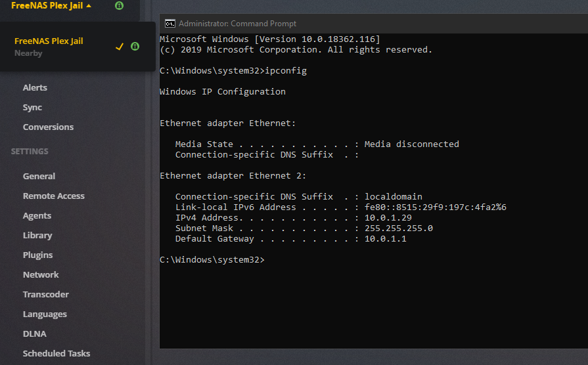Open Remote Access settings
588x365 pixels.
[x=54, y=196]
